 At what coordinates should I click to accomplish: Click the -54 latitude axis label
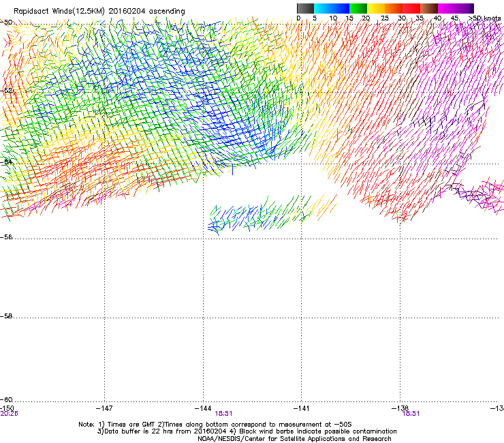[x=6, y=162]
